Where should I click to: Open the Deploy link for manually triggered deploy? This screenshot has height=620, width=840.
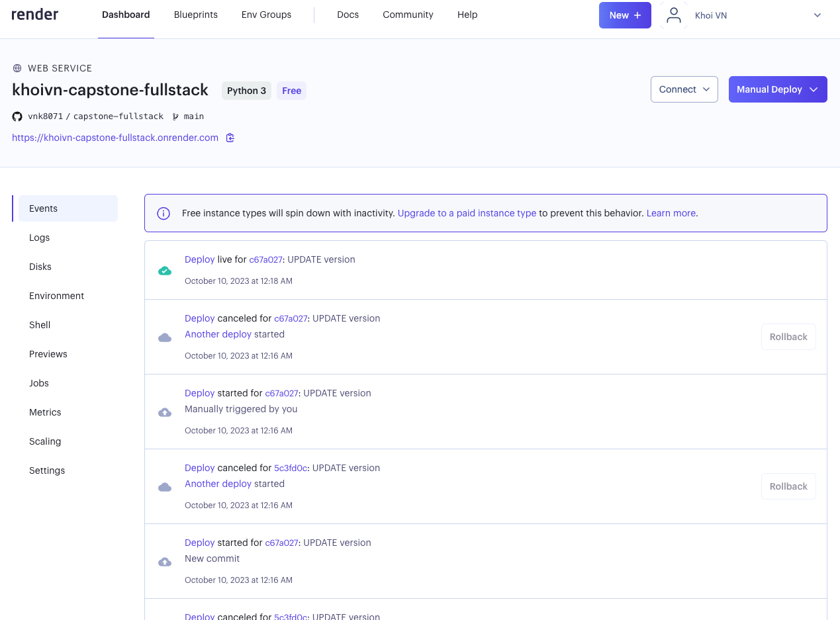pyautogui.click(x=200, y=393)
